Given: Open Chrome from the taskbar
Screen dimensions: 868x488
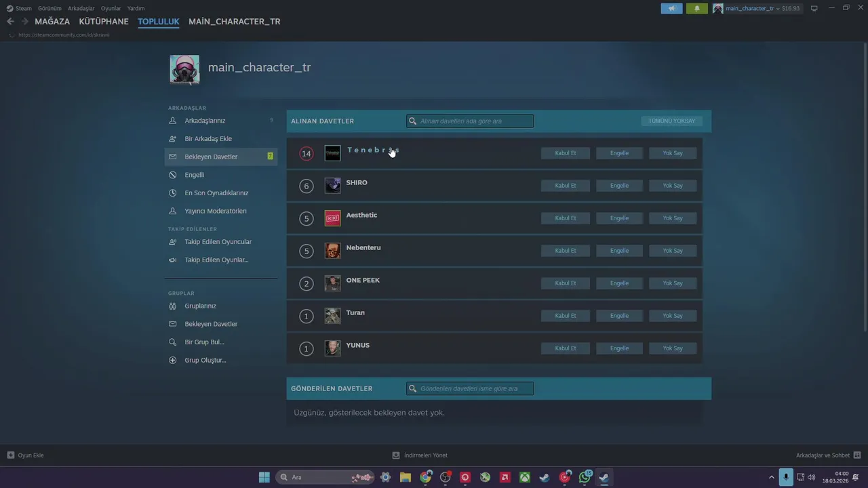Looking at the screenshot, I should pyautogui.click(x=425, y=477).
